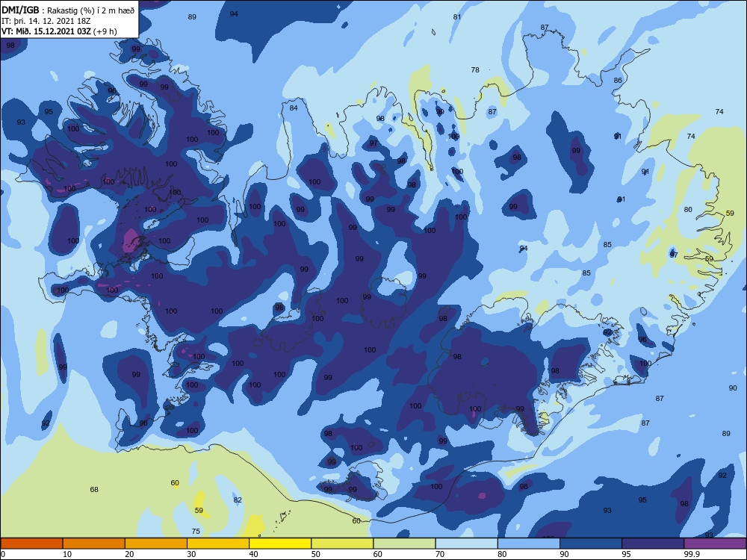Viewport: 747px width, 560px height.
Task: Click the '82' humidity value on the map
Action: tap(238, 500)
